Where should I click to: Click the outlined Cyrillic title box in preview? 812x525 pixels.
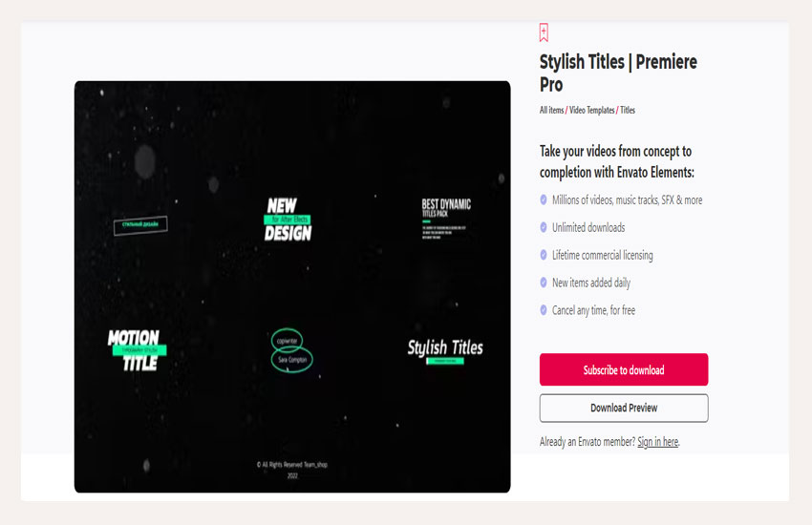140,225
